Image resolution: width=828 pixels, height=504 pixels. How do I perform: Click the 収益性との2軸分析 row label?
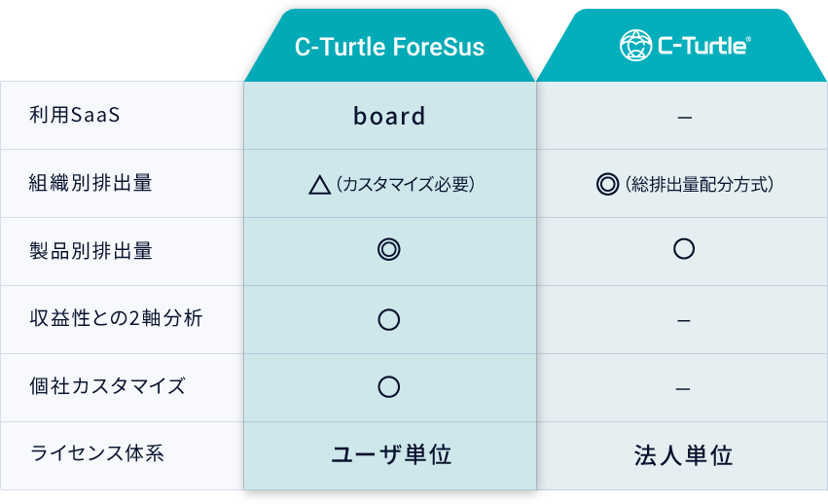tap(117, 318)
